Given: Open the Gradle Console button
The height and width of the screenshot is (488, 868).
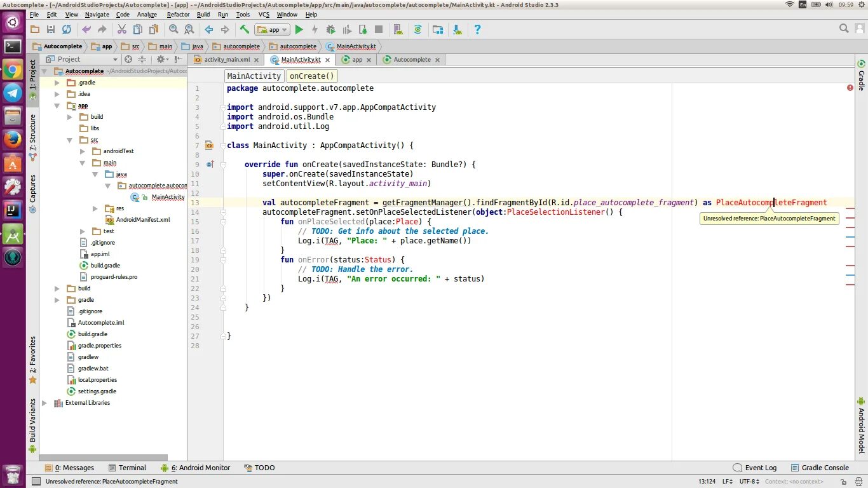Looking at the screenshot, I should [x=820, y=468].
